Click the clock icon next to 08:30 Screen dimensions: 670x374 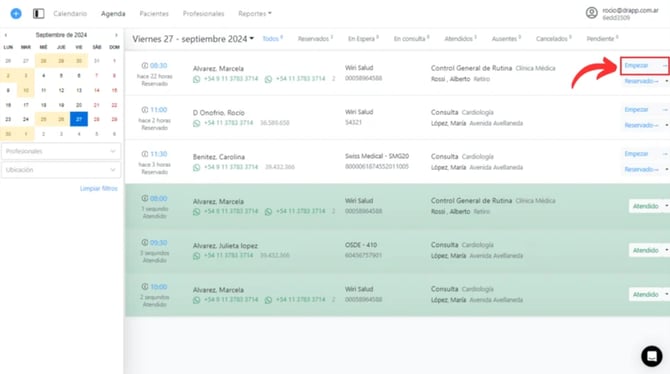145,65
